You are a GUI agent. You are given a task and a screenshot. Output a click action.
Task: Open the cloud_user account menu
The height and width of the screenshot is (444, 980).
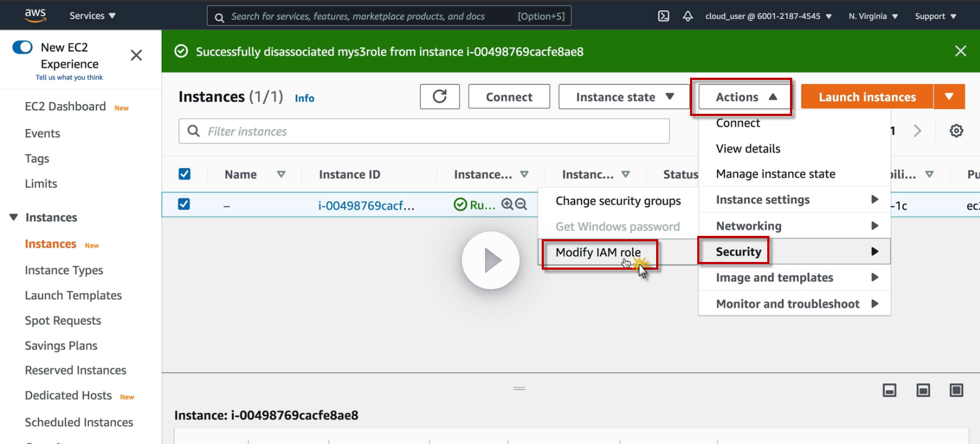click(768, 16)
